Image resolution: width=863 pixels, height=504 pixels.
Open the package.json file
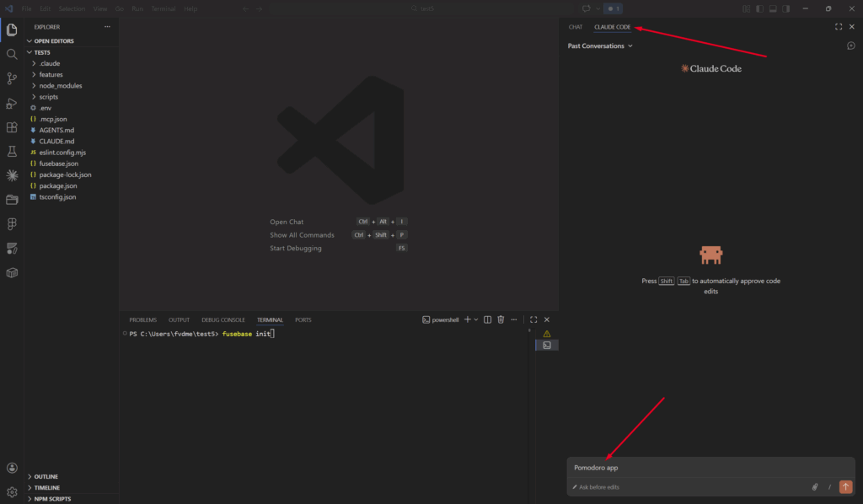(x=58, y=185)
